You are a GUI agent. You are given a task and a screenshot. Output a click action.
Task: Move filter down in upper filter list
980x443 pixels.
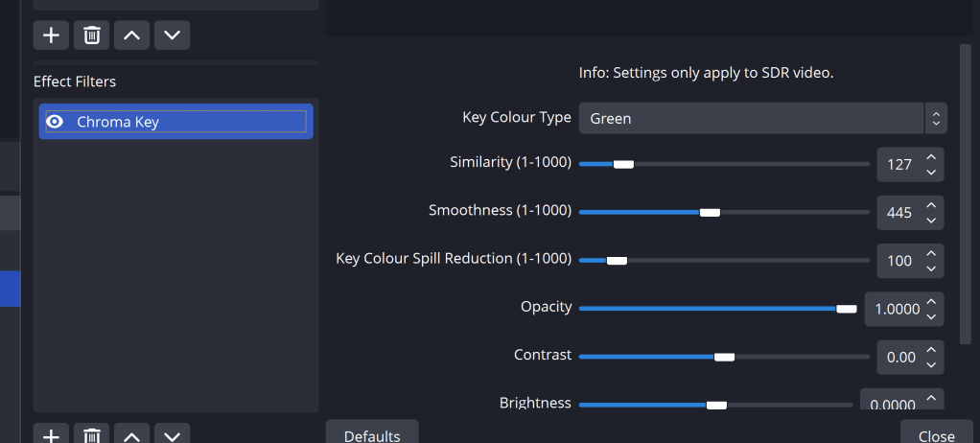(x=172, y=35)
